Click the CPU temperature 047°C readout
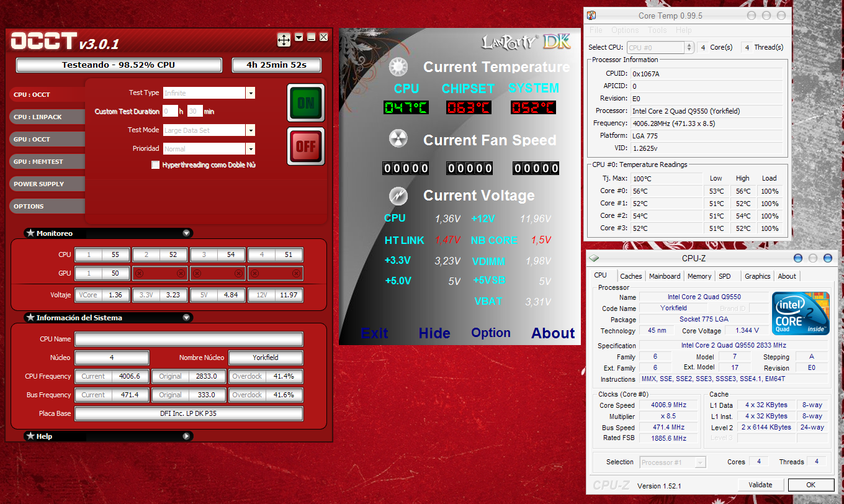This screenshot has height=504, width=844. pyautogui.click(x=406, y=107)
